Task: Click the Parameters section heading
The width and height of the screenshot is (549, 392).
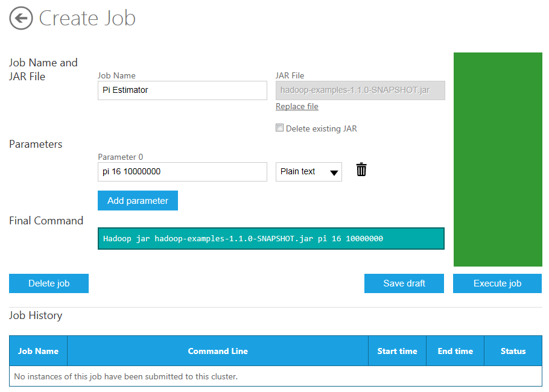Action: coord(36,144)
